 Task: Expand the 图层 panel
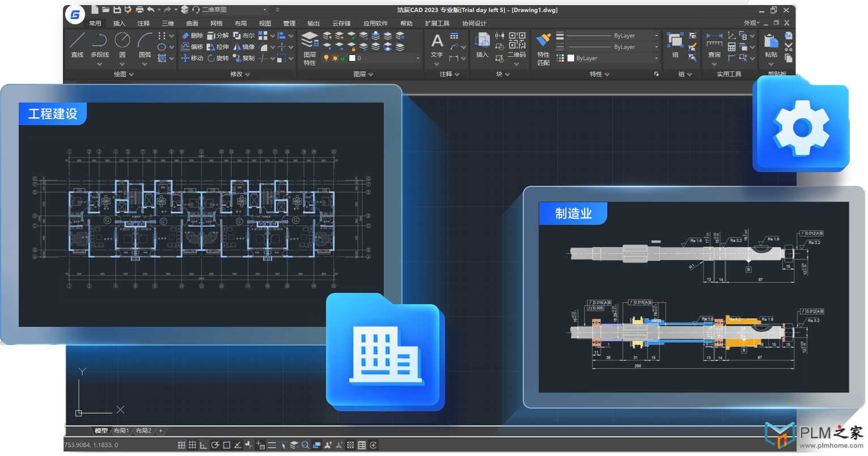(363, 74)
